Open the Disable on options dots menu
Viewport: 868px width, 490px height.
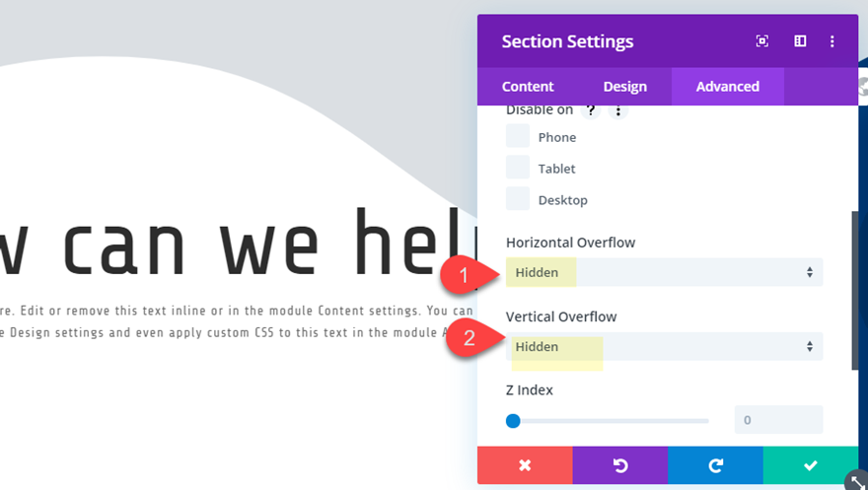click(618, 110)
